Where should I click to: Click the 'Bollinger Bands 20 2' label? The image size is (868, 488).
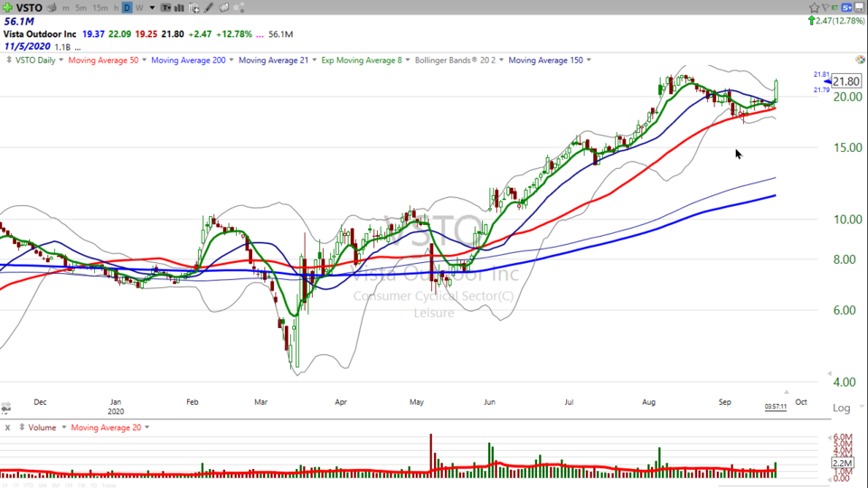pos(455,61)
